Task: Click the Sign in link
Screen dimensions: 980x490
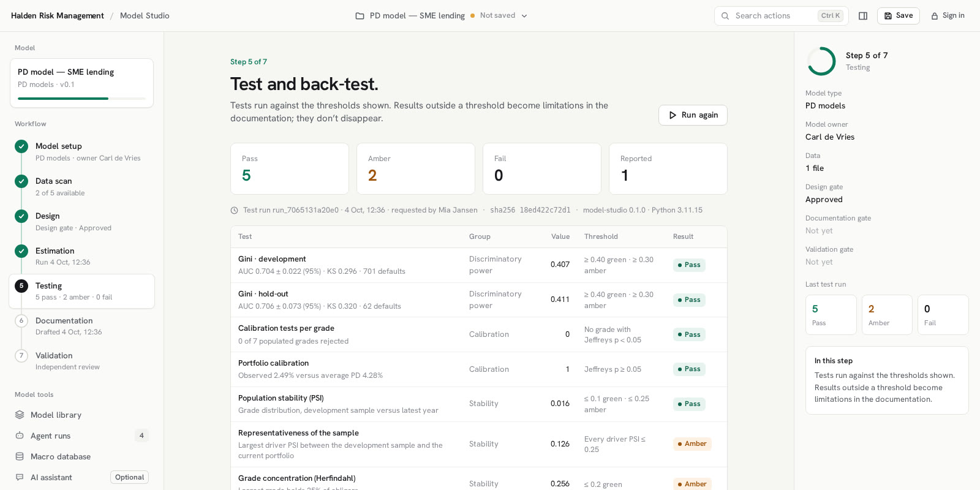Action: pos(948,16)
